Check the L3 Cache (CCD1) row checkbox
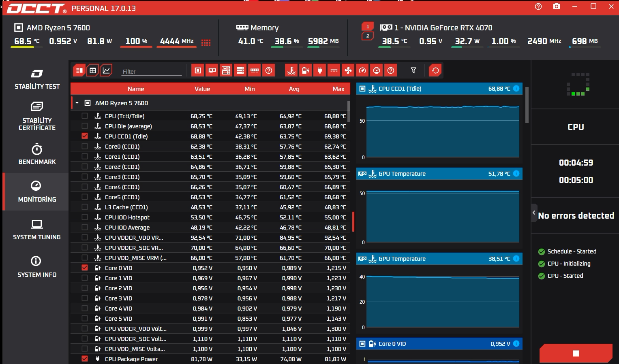619x364 pixels. point(85,207)
